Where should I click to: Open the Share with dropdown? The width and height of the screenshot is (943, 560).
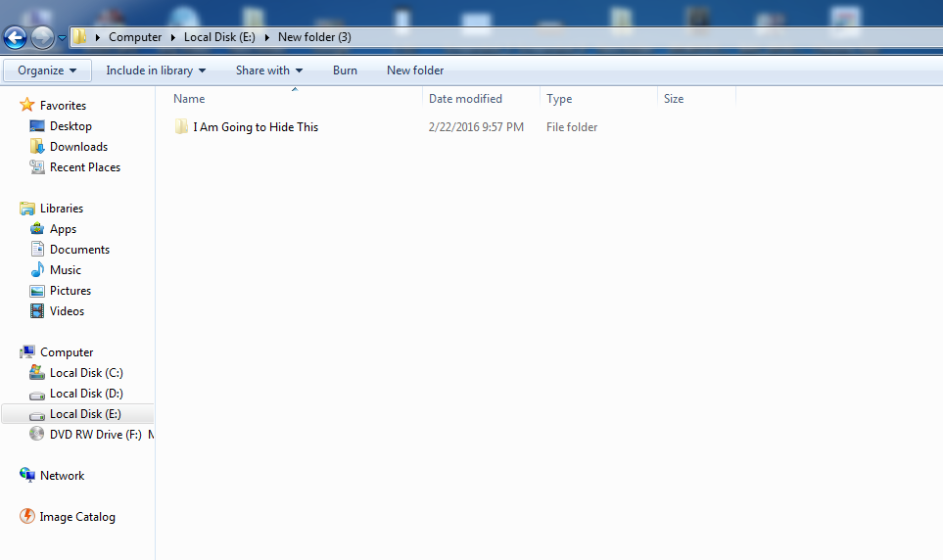pyautogui.click(x=269, y=70)
